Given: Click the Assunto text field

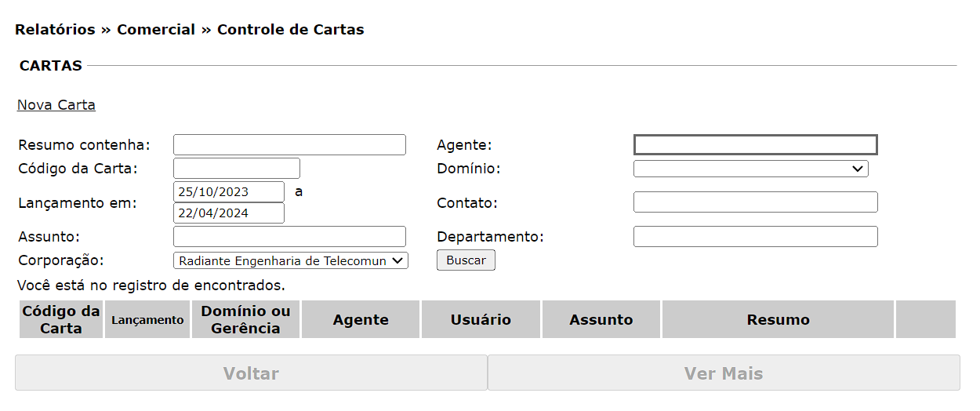Looking at the screenshot, I should [x=289, y=237].
